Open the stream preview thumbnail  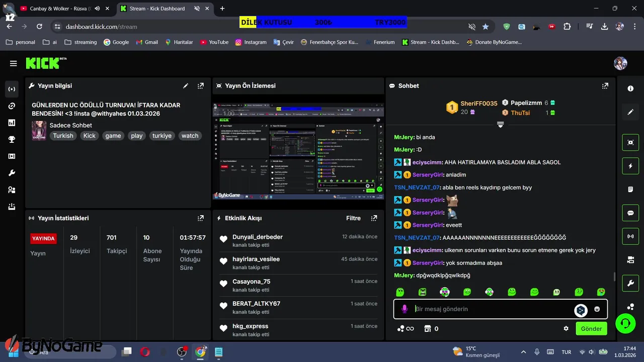299,151
